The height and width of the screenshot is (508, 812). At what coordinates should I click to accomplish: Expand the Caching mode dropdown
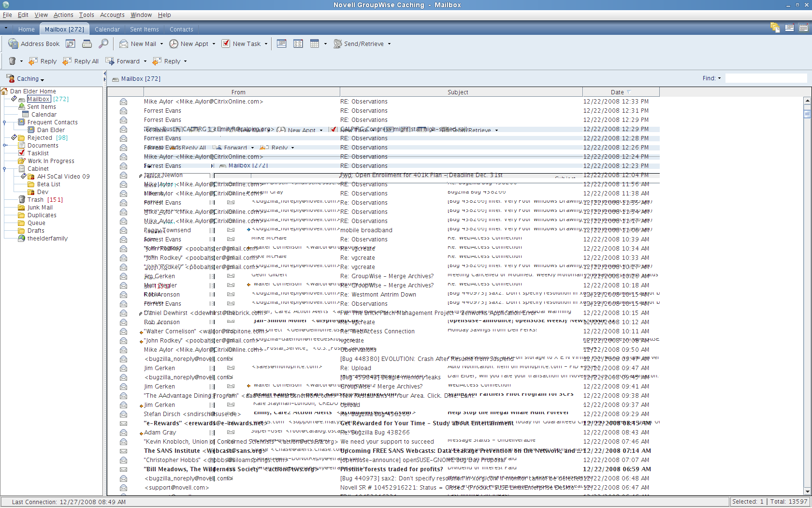pos(43,80)
